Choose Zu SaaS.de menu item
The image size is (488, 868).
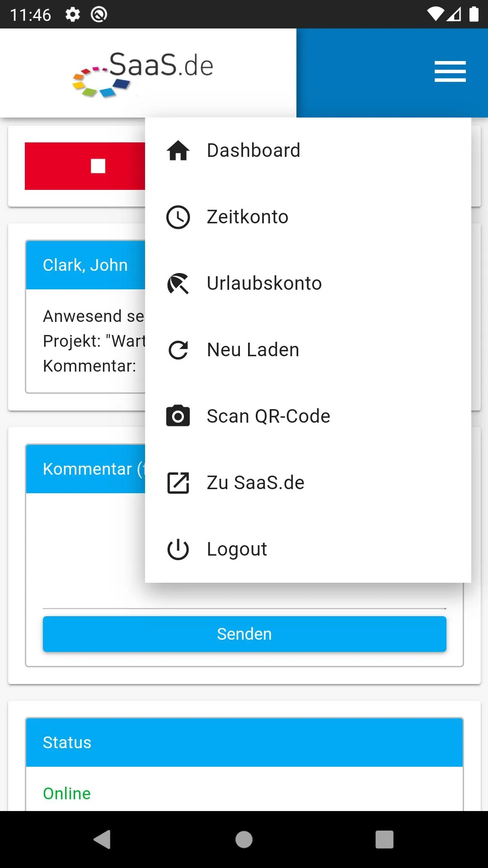(x=308, y=483)
